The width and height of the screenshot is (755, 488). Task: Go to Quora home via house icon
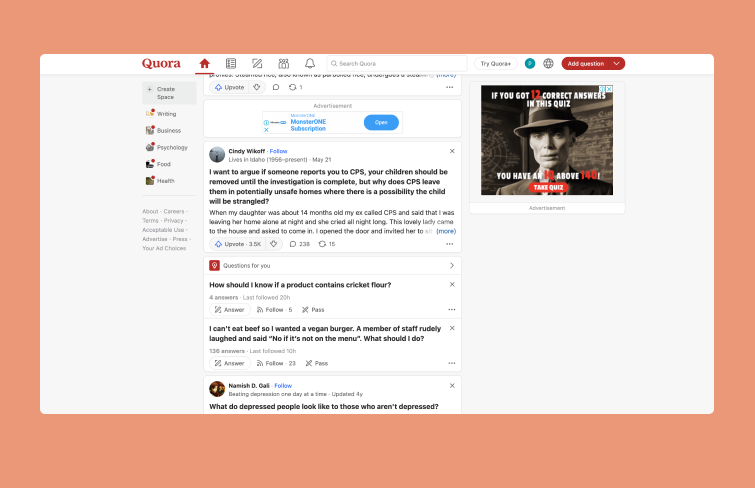click(x=205, y=64)
